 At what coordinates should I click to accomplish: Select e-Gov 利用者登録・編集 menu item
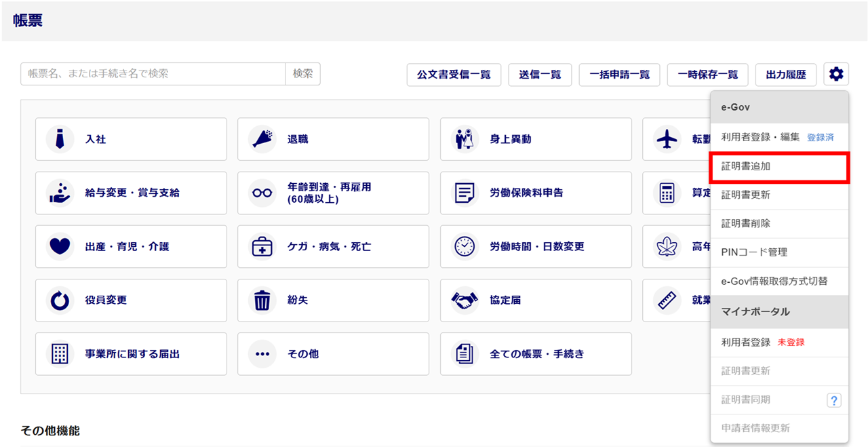[779, 137]
